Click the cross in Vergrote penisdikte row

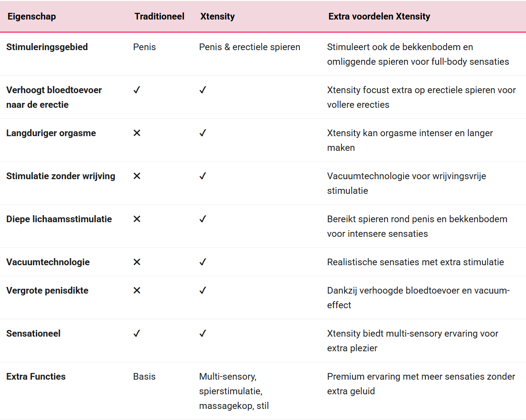pyautogui.click(x=137, y=290)
